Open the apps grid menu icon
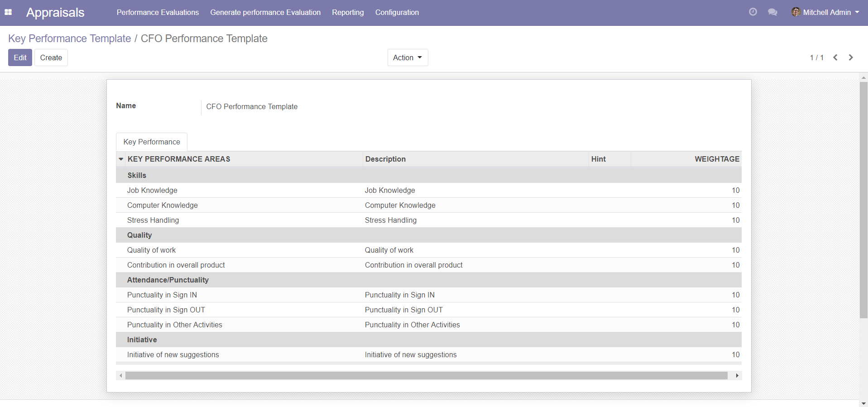868x407 pixels. (x=8, y=12)
